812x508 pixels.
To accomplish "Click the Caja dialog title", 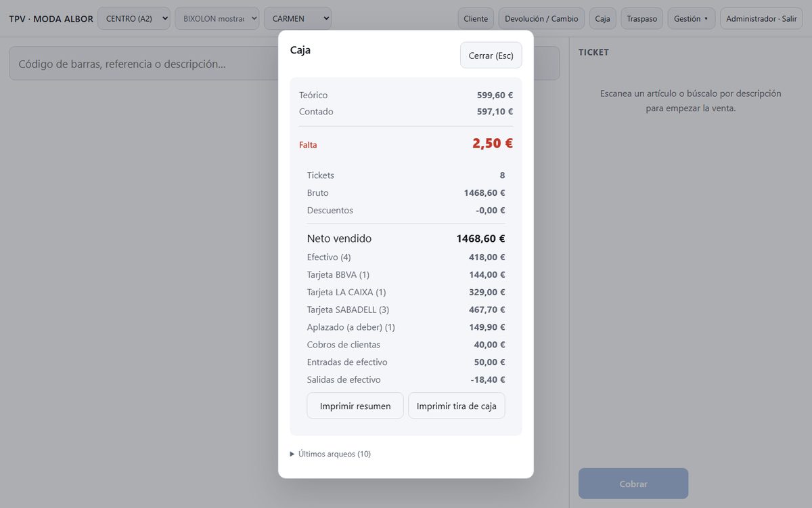I will [300, 49].
